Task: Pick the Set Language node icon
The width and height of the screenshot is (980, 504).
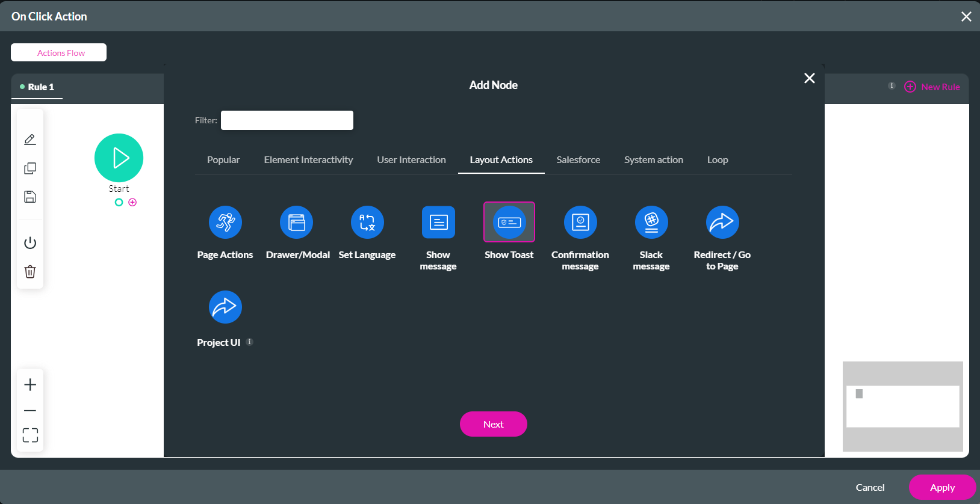Action: (x=367, y=222)
